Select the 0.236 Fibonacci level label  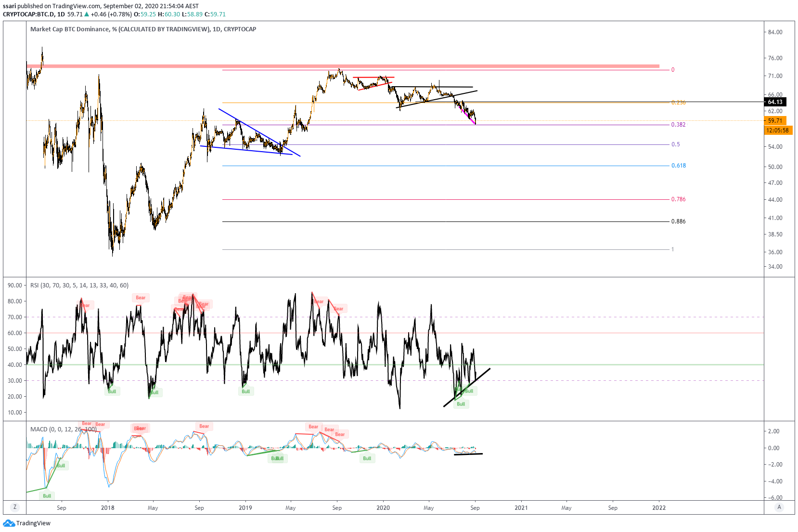(x=679, y=103)
